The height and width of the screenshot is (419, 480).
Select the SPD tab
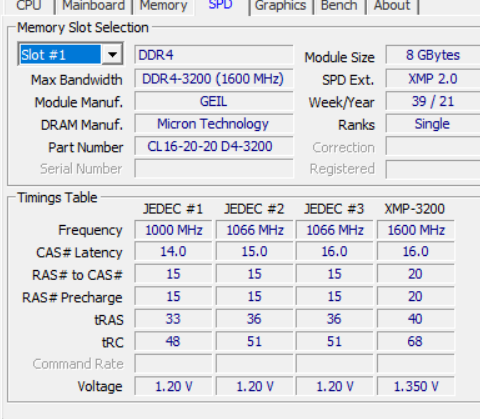221,6
